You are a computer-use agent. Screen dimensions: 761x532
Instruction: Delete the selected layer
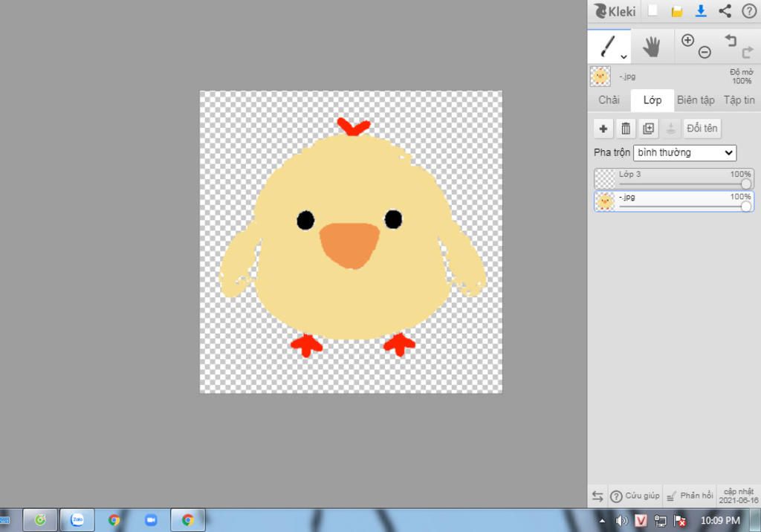click(x=626, y=129)
